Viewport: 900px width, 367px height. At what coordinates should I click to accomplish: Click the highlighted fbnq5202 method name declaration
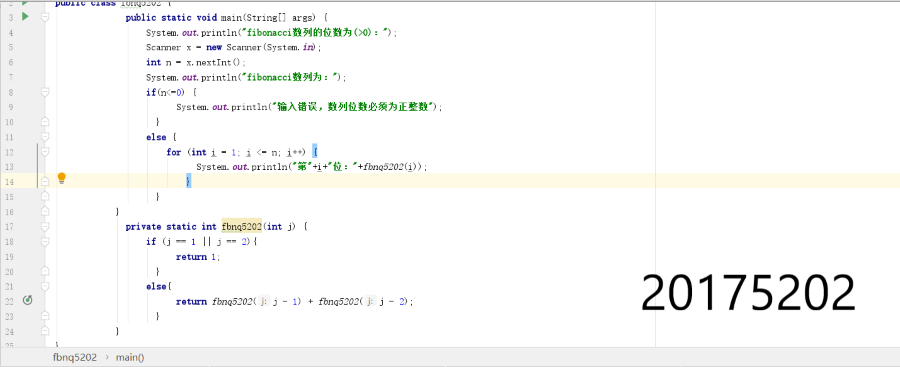(x=242, y=226)
